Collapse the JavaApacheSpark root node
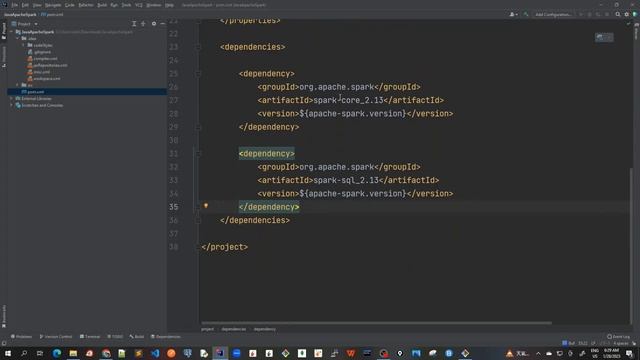This screenshot has height=360, width=640. (11, 32)
